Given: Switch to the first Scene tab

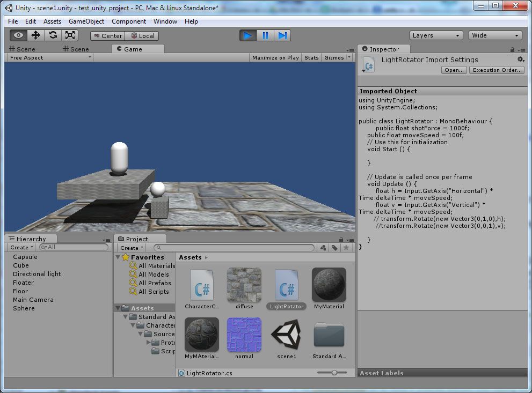Looking at the screenshot, I should click(23, 49).
